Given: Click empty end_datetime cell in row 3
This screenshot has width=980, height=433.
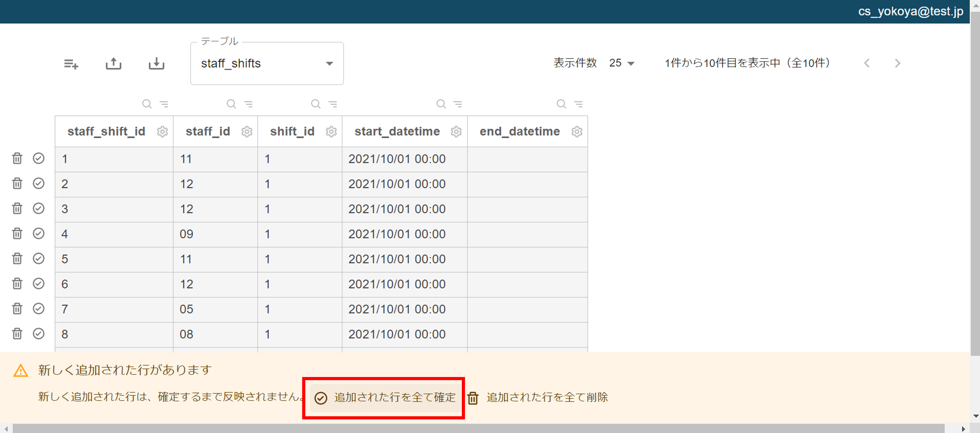Looking at the screenshot, I should pos(528,209).
